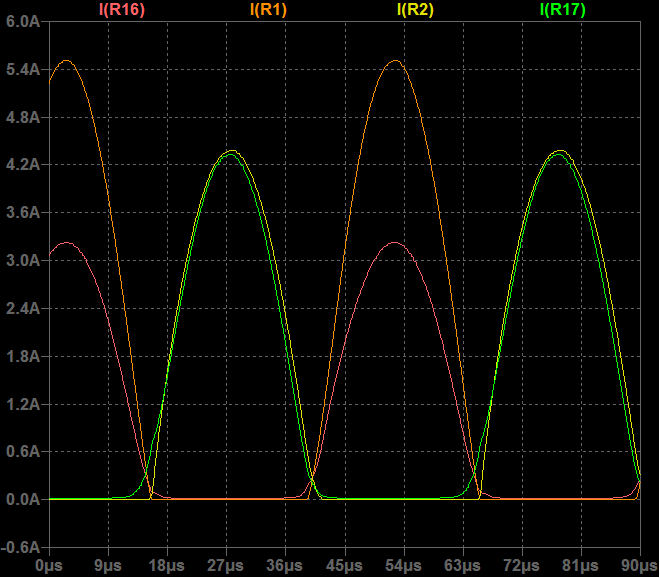Click the 4.8A vertical axis label
The height and width of the screenshot is (578, 660).
pos(23,117)
